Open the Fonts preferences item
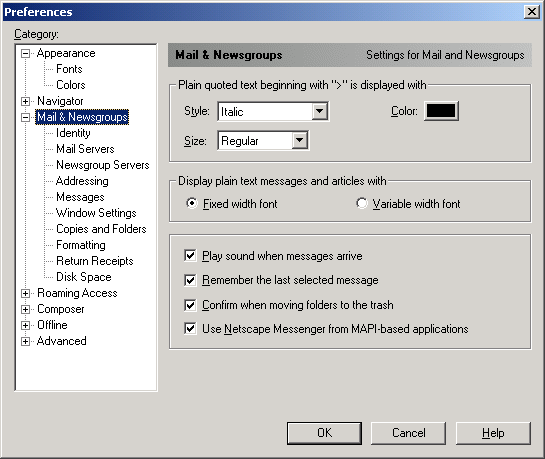Screen dimensions: 545x459 pyautogui.click(x=70, y=69)
